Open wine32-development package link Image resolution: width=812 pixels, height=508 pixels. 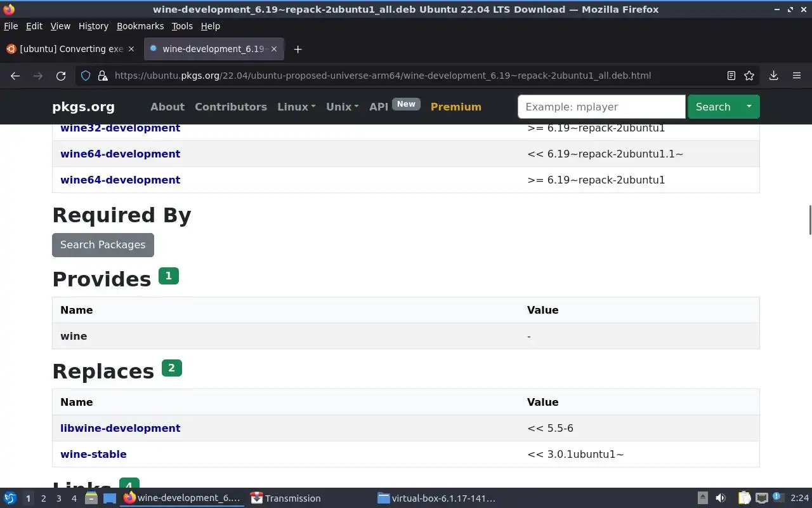(120, 128)
